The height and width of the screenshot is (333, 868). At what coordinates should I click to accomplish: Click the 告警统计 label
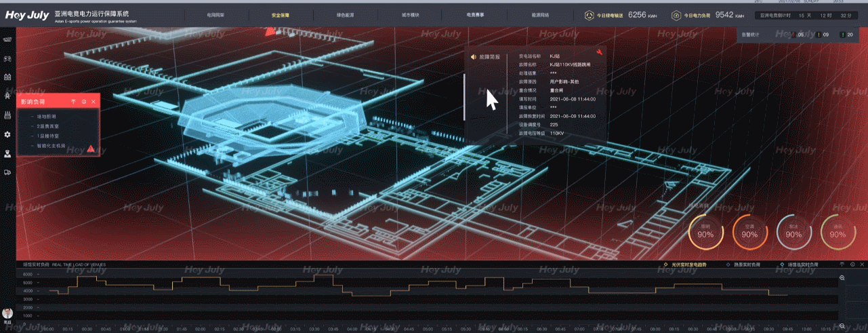click(x=751, y=35)
